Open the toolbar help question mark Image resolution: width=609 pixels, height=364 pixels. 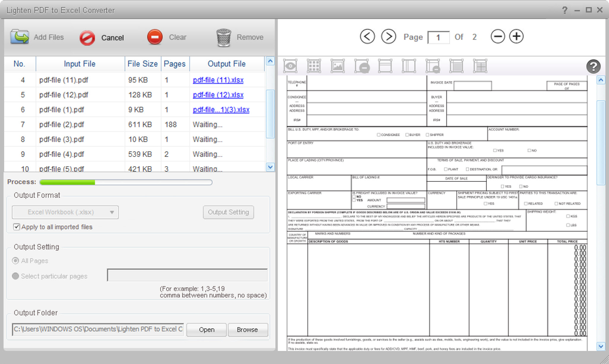(x=593, y=67)
